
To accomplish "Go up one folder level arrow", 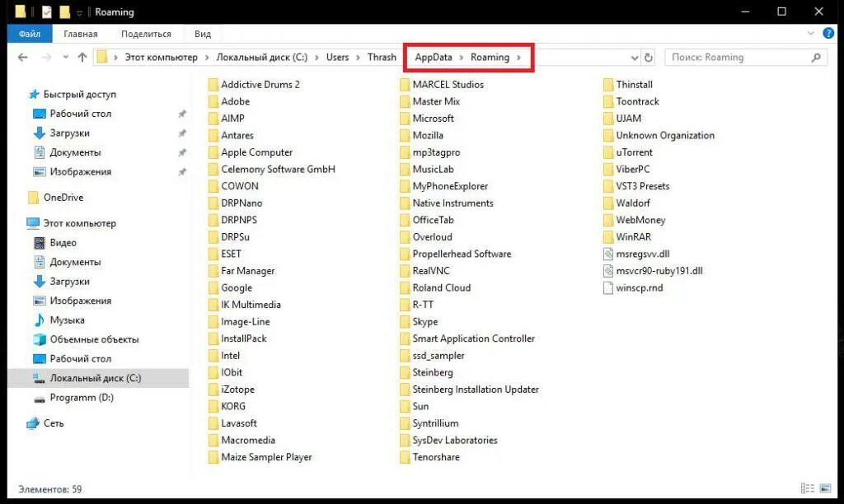I will pyautogui.click(x=82, y=57).
